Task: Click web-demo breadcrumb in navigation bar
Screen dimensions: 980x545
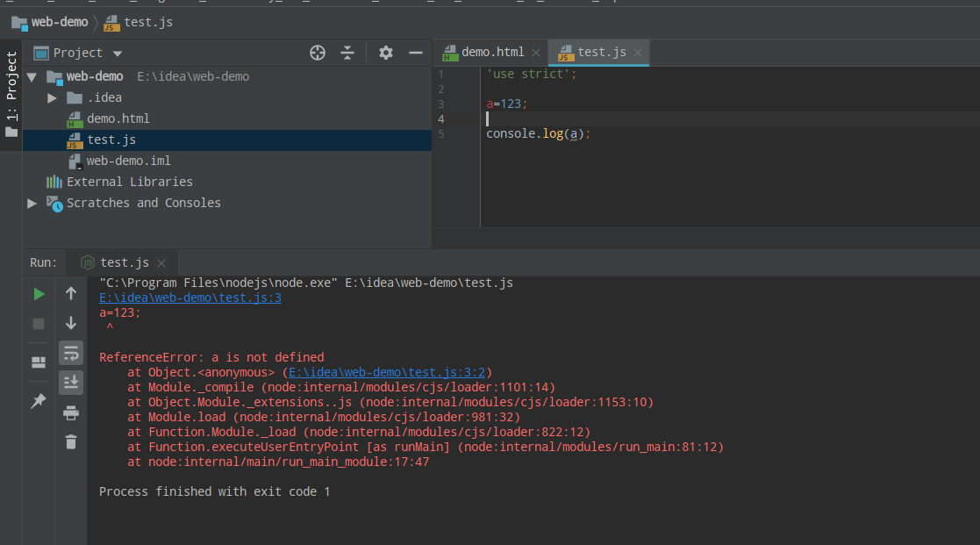Action: pos(50,23)
